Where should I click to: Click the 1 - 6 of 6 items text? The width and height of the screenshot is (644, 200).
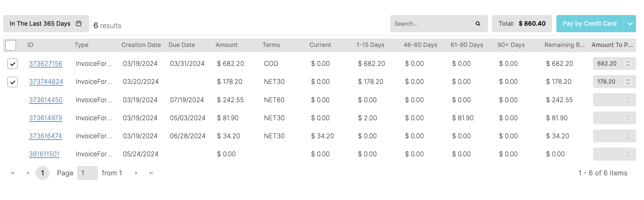[603, 173]
